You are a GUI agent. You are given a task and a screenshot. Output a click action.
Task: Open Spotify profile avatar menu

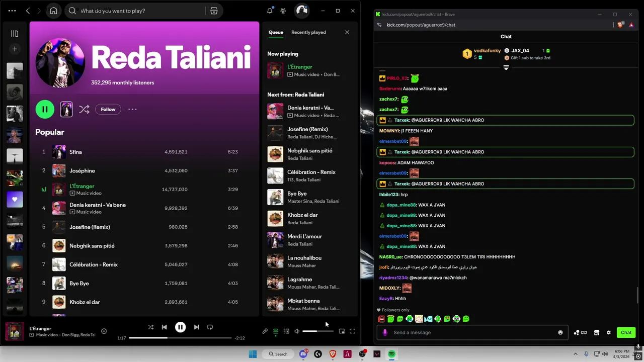301,11
